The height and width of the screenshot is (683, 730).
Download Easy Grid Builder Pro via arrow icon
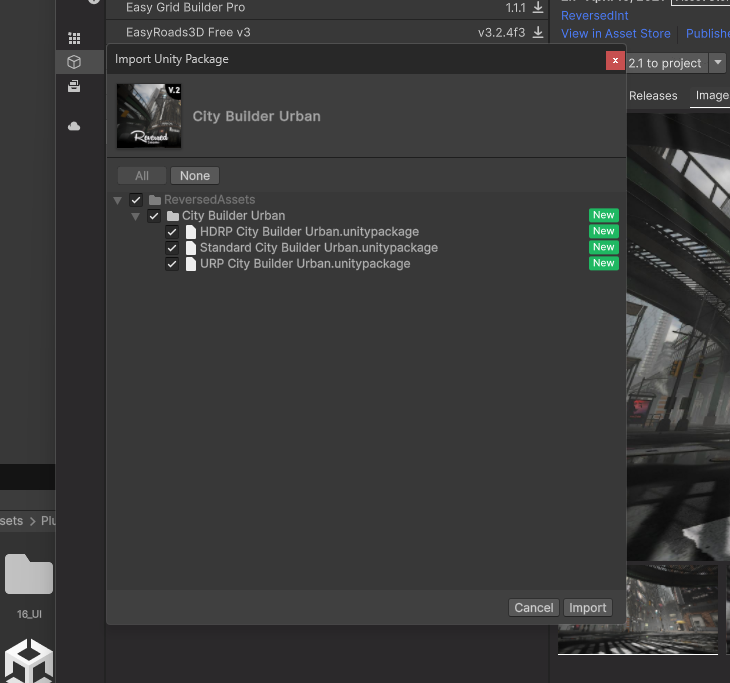point(538,8)
